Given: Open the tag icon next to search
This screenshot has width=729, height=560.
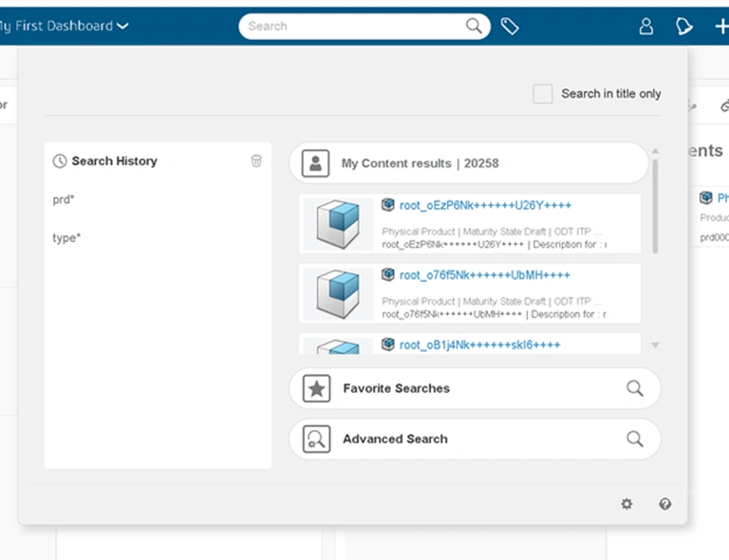Looking at the screenshot, I should point(510,27).
